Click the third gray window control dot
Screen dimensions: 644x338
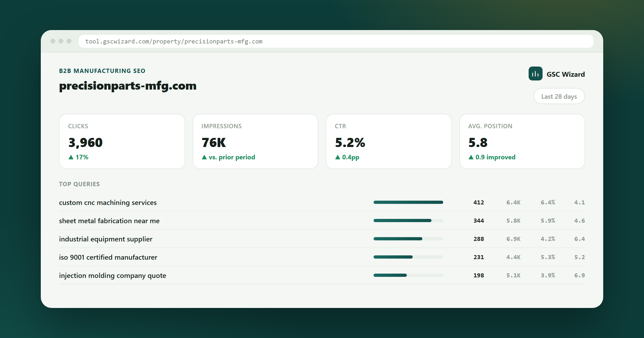pos(69,41)
